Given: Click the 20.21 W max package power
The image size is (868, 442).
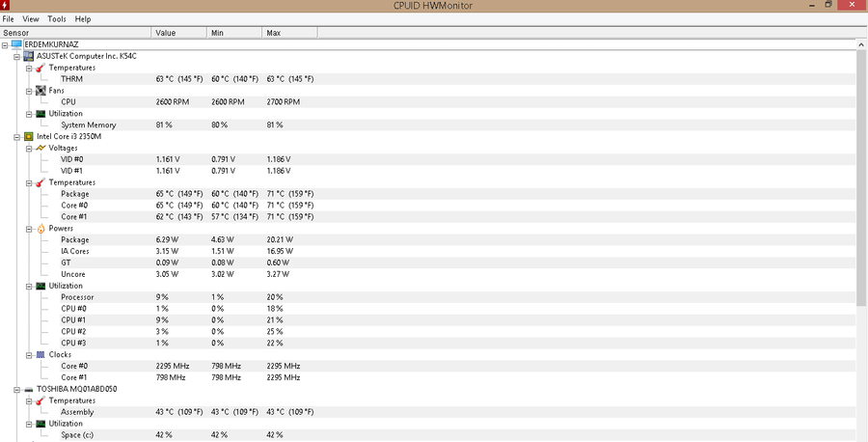Looking at the screenshot, I should 280,240.
